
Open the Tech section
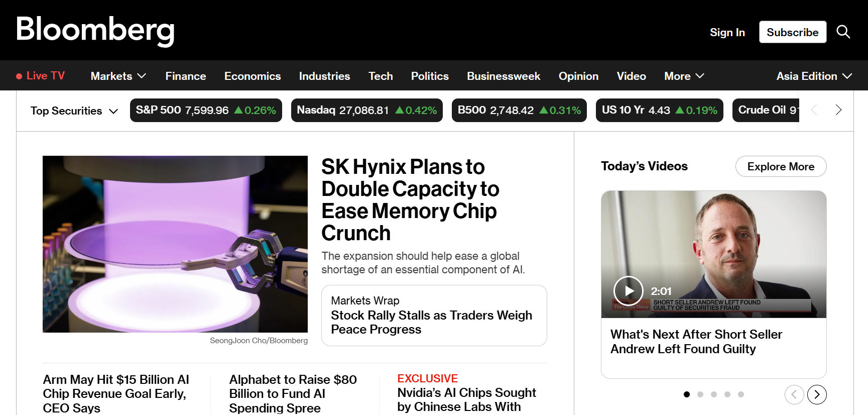381,76
